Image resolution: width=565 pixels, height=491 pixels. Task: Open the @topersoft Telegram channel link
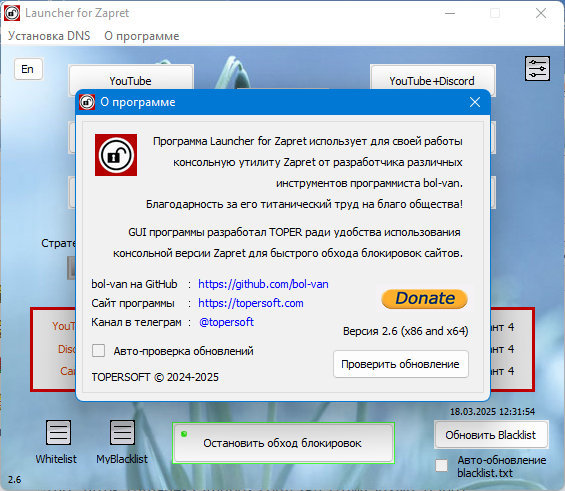226,322
